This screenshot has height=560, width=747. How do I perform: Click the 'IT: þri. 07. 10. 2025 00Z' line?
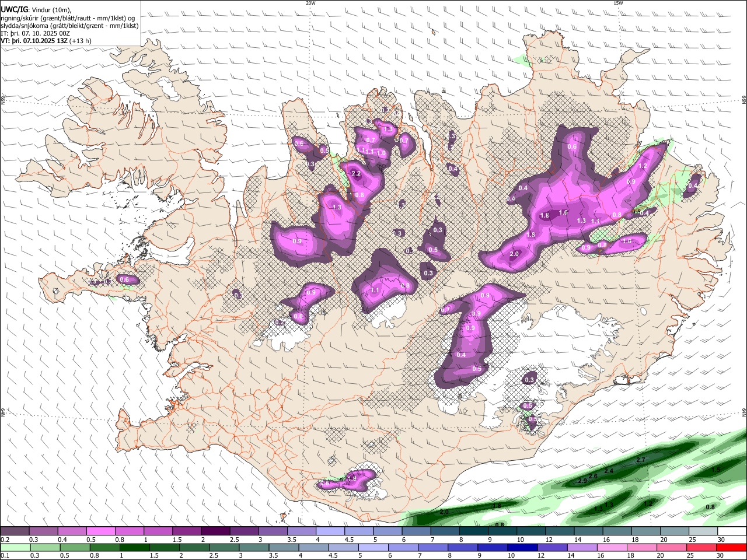click(x=34, y=34)
